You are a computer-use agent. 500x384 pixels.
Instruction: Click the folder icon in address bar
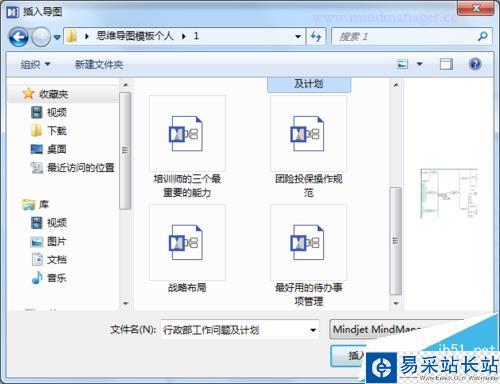(x=71, y=36)
